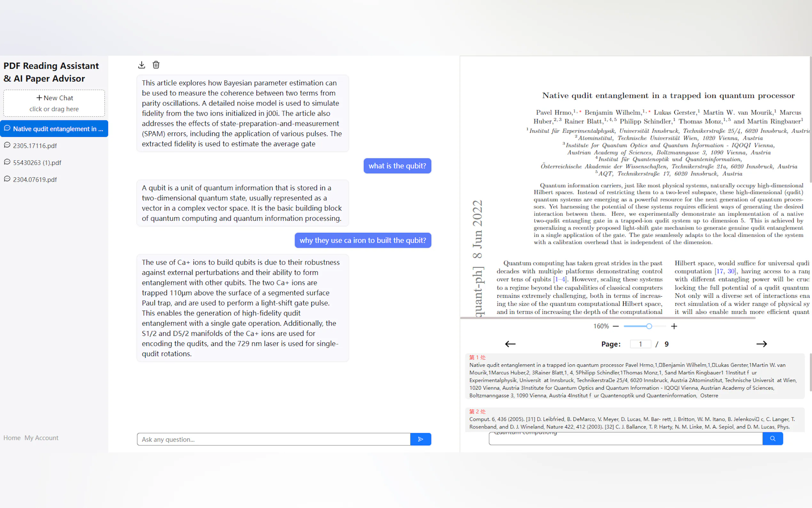
Task: Click the PDF horizontal scrollbar
Action: click(x=608, y=318)
